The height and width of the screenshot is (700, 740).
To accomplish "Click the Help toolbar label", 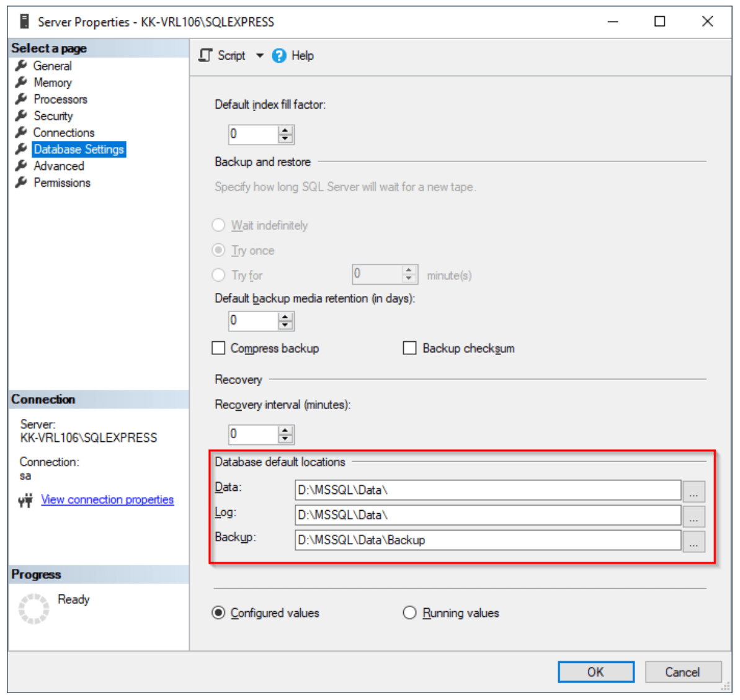I will [303, 56].
